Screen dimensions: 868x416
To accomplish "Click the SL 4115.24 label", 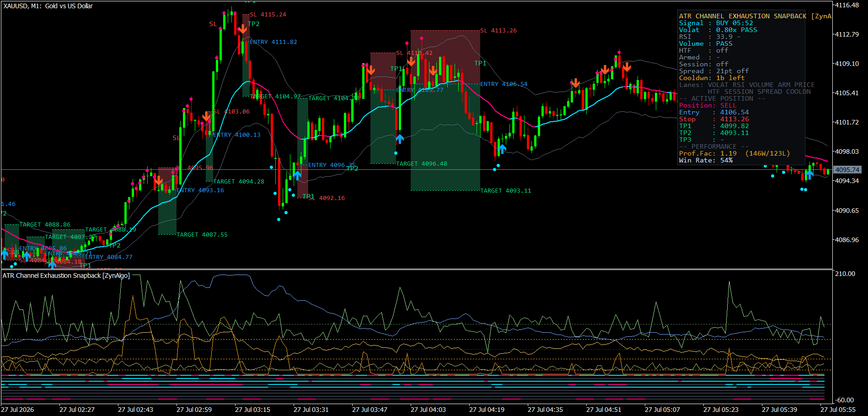I will coord(268,15).
